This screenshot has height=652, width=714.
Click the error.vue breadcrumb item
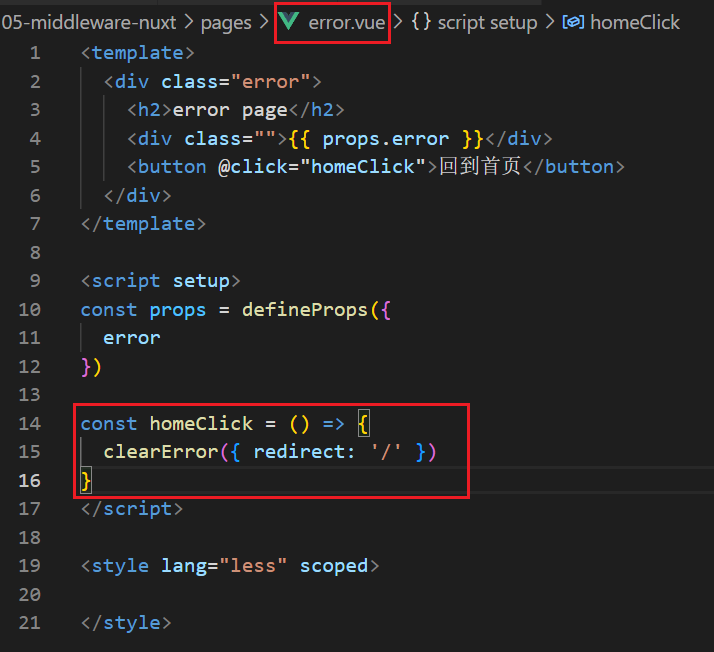(x=347, y=22)
